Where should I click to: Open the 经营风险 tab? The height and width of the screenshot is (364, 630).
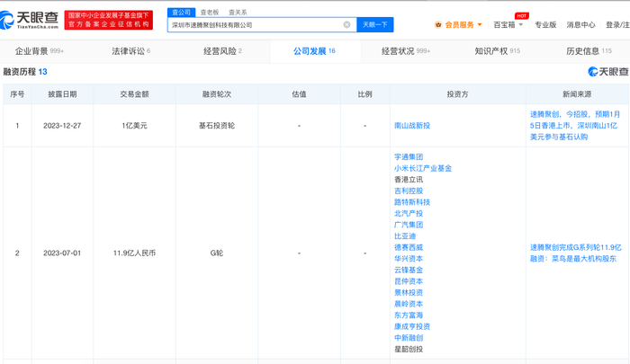tap(222, 51)
